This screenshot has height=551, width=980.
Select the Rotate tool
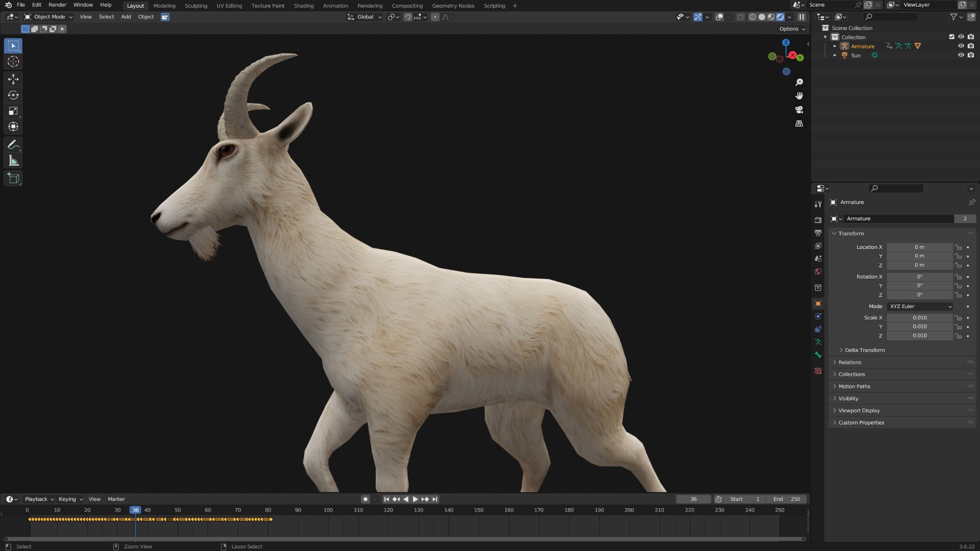13,95
